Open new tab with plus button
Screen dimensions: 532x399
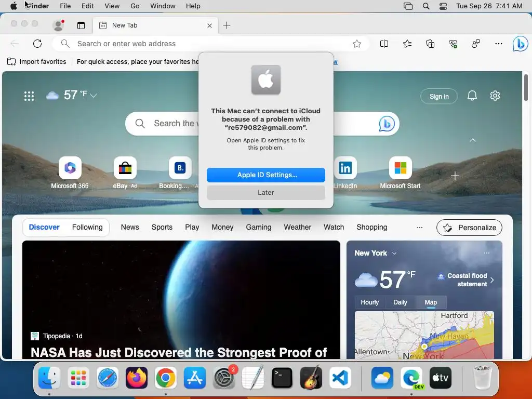[x=227, y=25]
